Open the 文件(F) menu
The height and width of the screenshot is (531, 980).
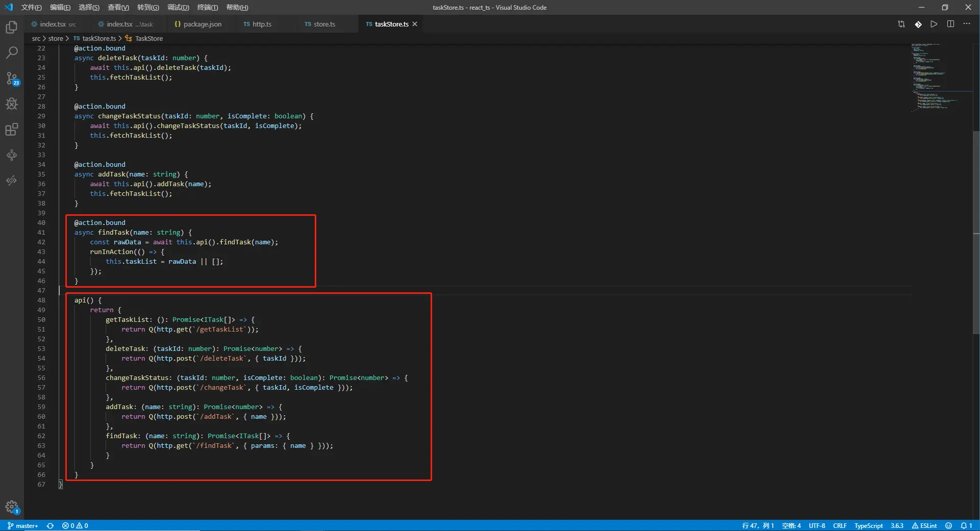click(31, 7)
